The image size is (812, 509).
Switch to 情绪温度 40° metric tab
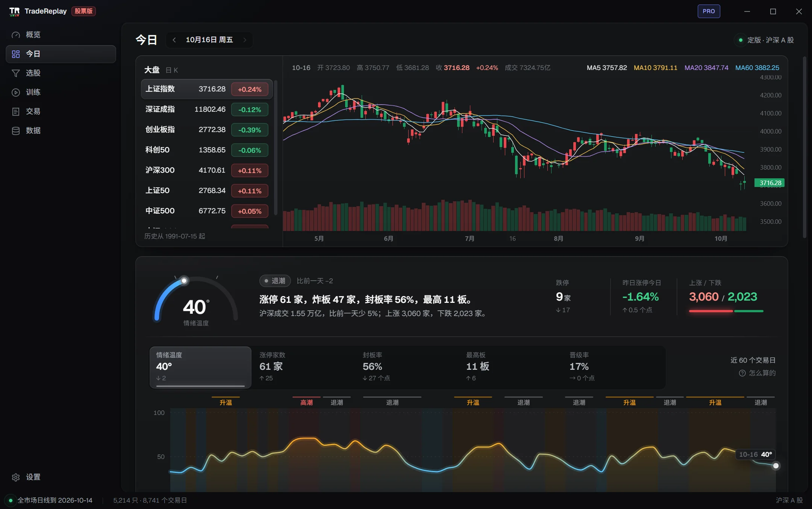[200, 368]
